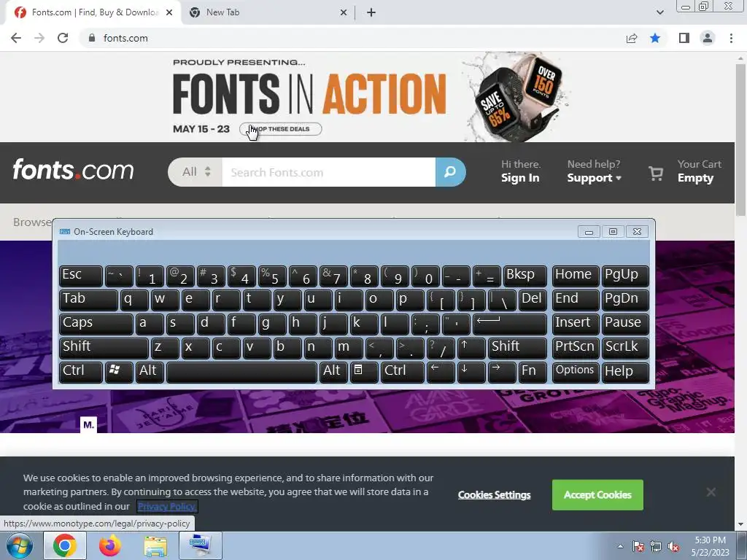
Task: Open the Windows Start button
Action: [x=19, y=545]
